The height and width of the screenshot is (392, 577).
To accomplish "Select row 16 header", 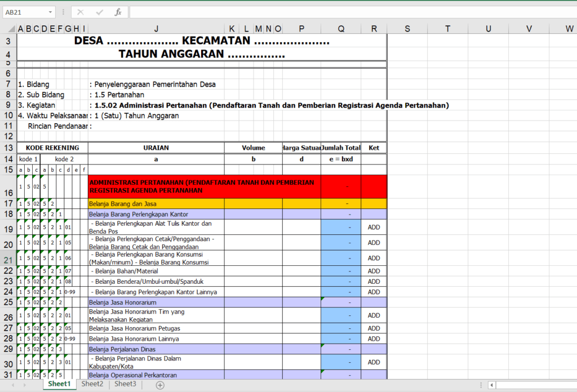I will 8,191.
